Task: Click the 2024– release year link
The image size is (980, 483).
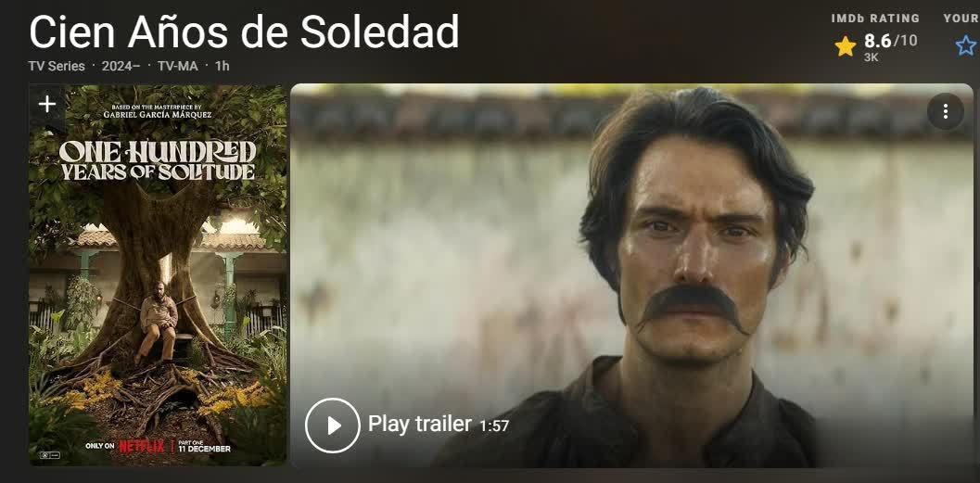Action: pyautogui.click(x=121, y=66)
